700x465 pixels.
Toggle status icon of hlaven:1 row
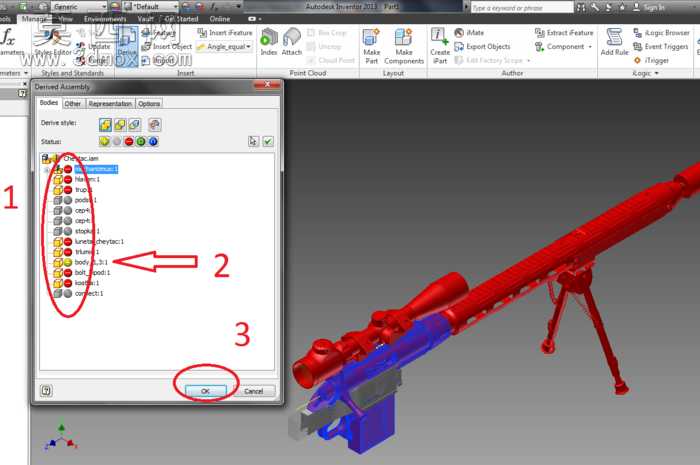tap(68, 179)
